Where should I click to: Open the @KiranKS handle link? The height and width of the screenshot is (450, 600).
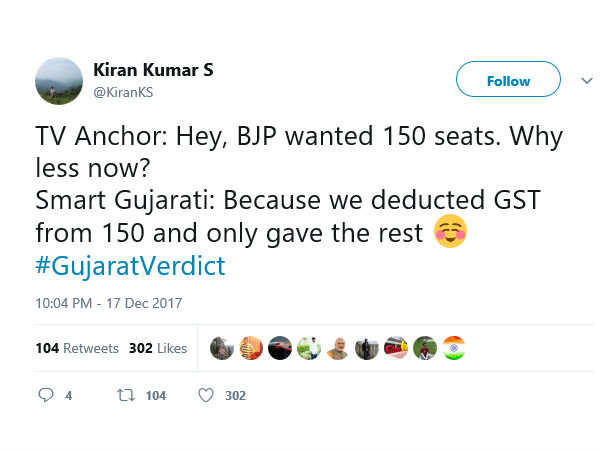point(122,92)
